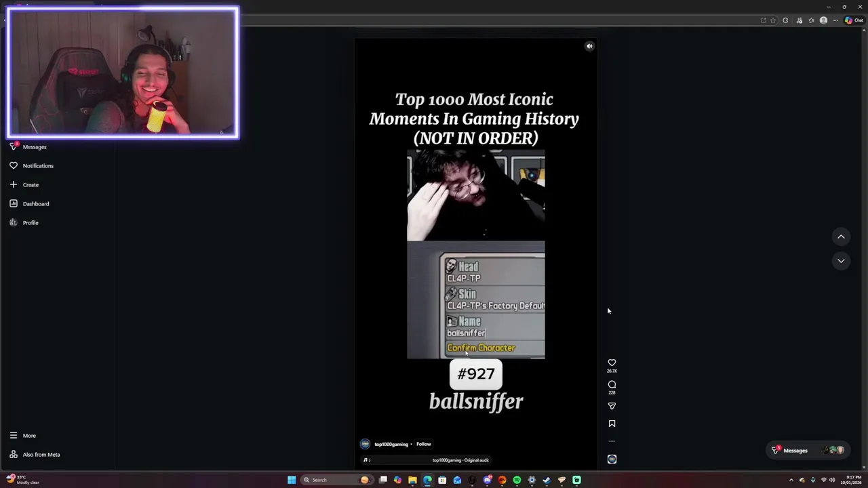The height and width of the screenshot is (488, 868).
Task: Click the browser media control icon
Action: pyautogui.click(x=799, y=20)
